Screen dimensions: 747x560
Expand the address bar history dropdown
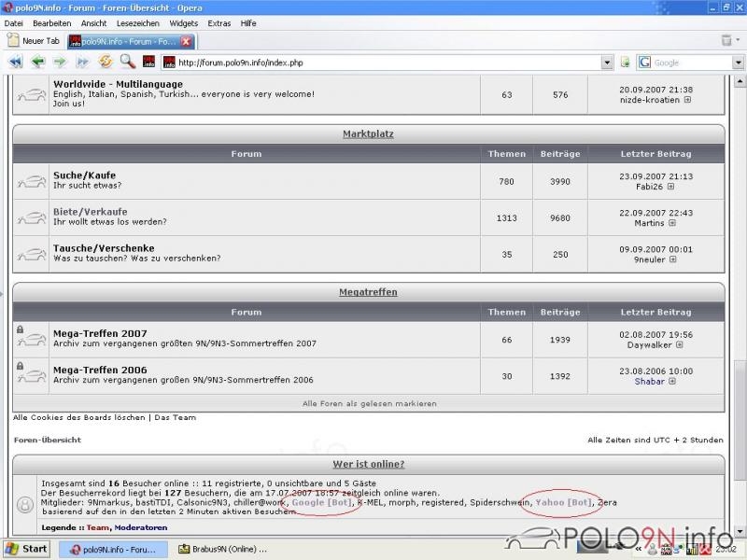[x=607, y=63]
